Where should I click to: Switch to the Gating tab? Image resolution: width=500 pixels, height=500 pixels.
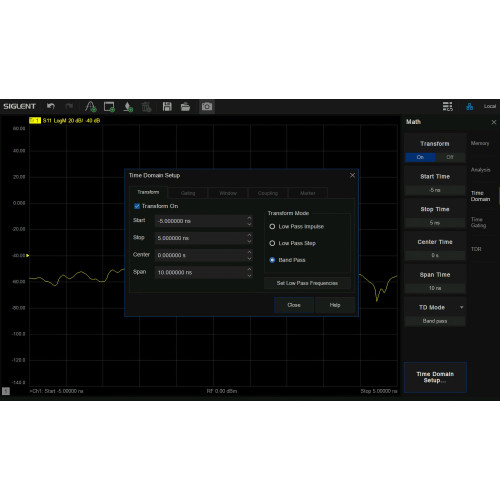tap(188, 193)
